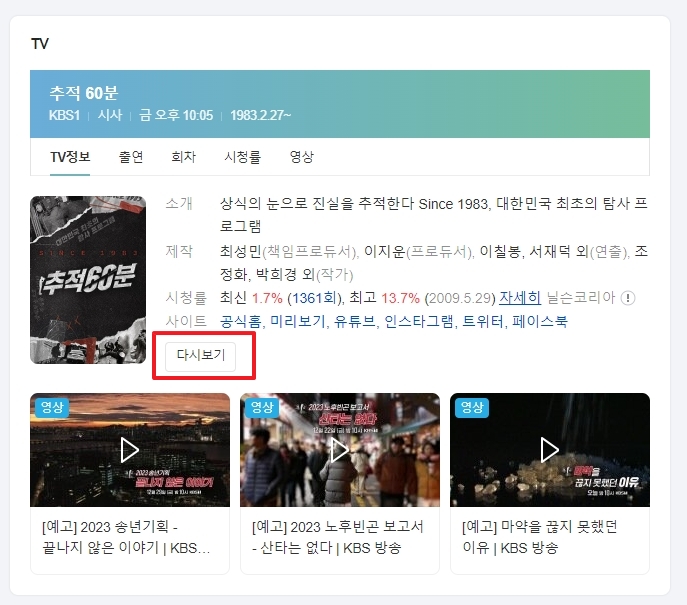687x605 pixels.
Task: Select the TV정보 tab
Action: (70, 157)
